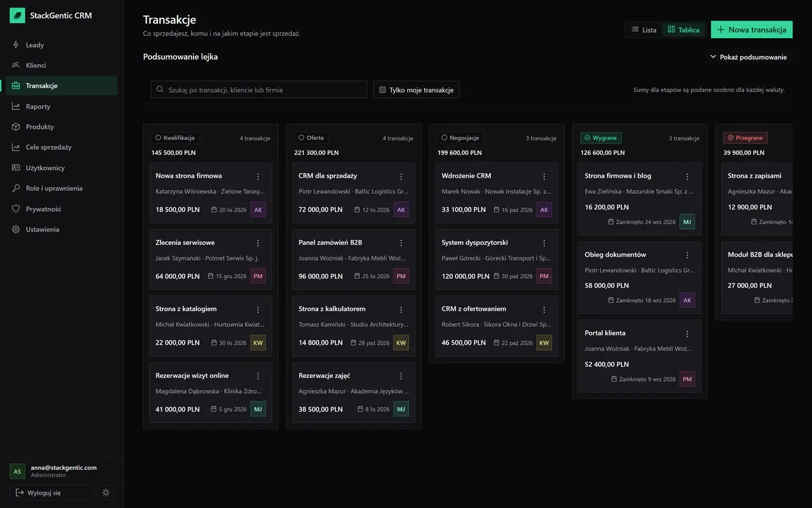Open Ustawienia in the sidebar
Screen dimensions: 812x508
[62, 229]
